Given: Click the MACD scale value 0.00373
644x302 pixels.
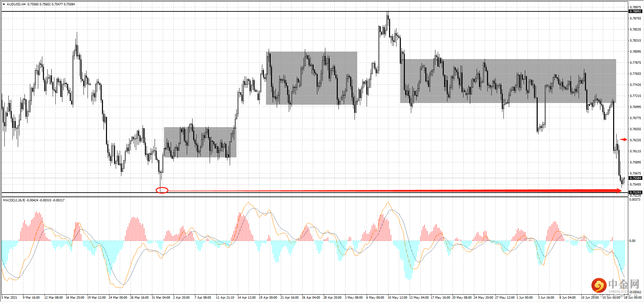Looking at the screenshot, I should (635, 200).
